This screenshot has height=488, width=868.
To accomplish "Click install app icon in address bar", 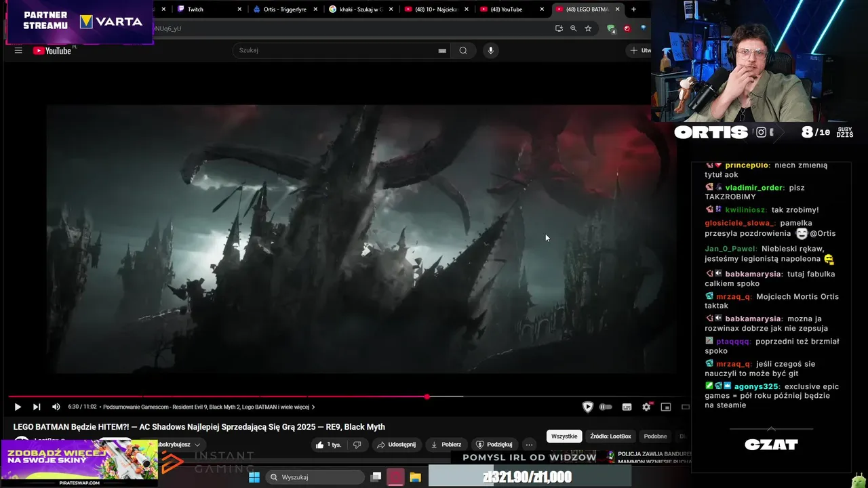I will point(559,28).
